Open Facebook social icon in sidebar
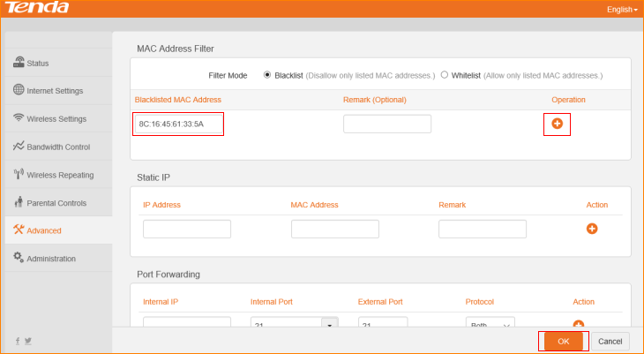This screenshot has width=644, height=354. [x=18, y=341]
